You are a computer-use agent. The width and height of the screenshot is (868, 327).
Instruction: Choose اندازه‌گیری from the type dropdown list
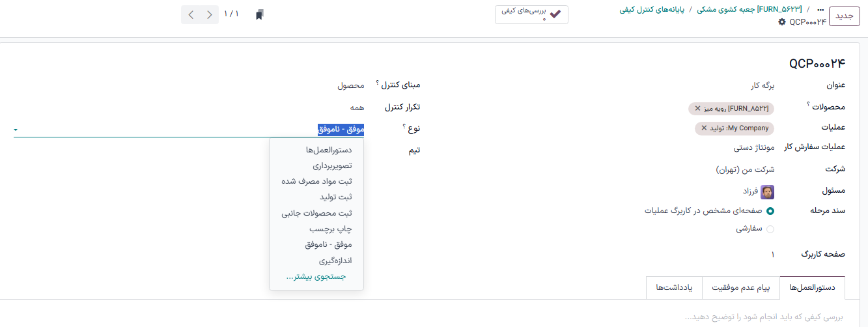[335, 261]
